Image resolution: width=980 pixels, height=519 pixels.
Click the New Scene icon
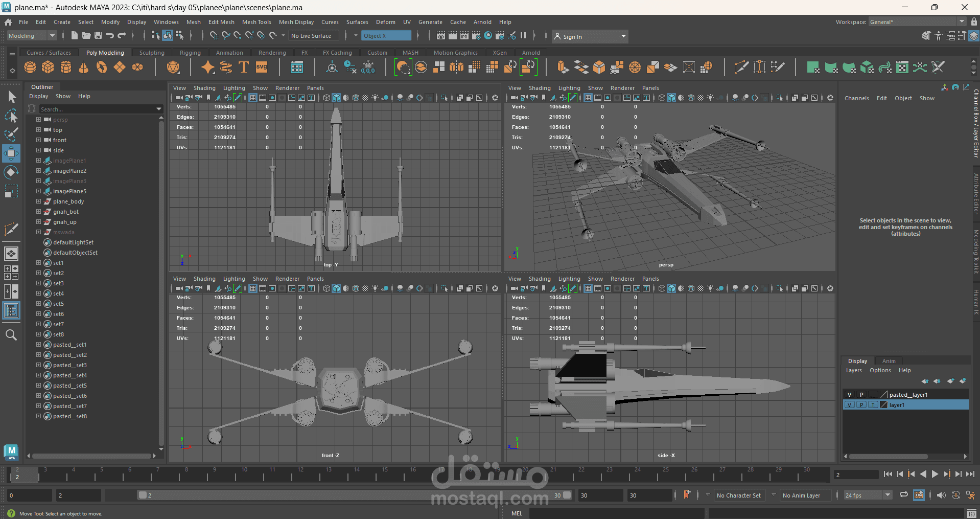pos(75,35)
